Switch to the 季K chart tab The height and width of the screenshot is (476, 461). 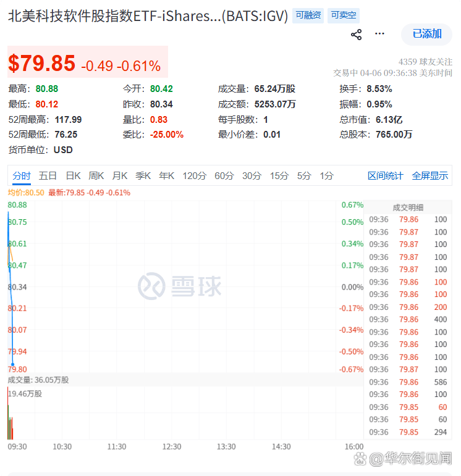143,176
